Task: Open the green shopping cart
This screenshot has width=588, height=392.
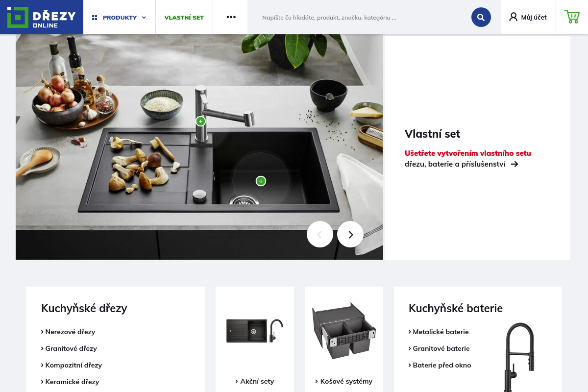Action: [x=572, y=17]
